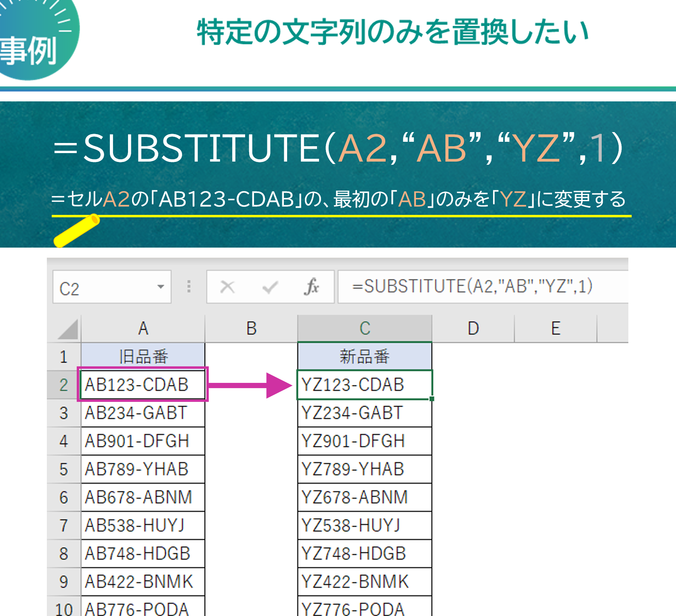Select cell containing YZ678-ABNM
676x616 pixels.
(365, 497)
